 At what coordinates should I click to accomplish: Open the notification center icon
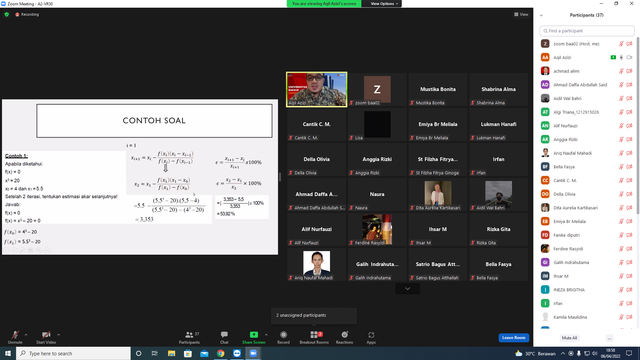pyautogui.click(x=629, y=353)
